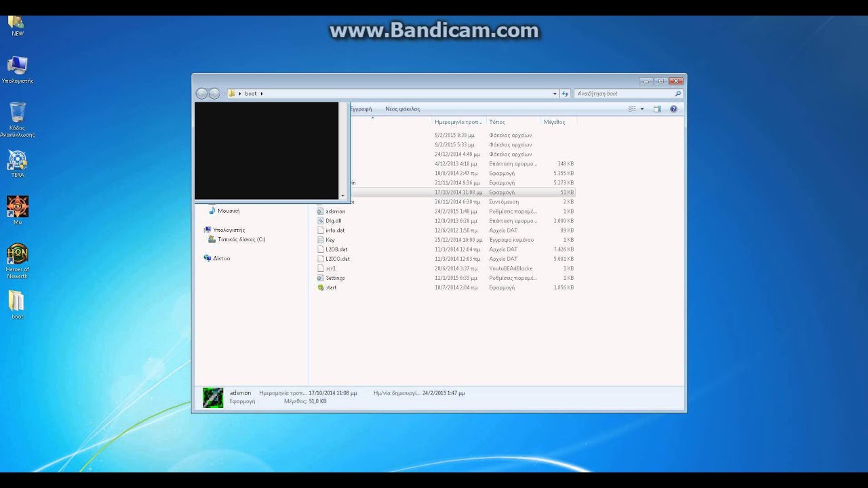
Task: Click the adsmon thumbnail in details pane
Action: [x=213, y=398]
